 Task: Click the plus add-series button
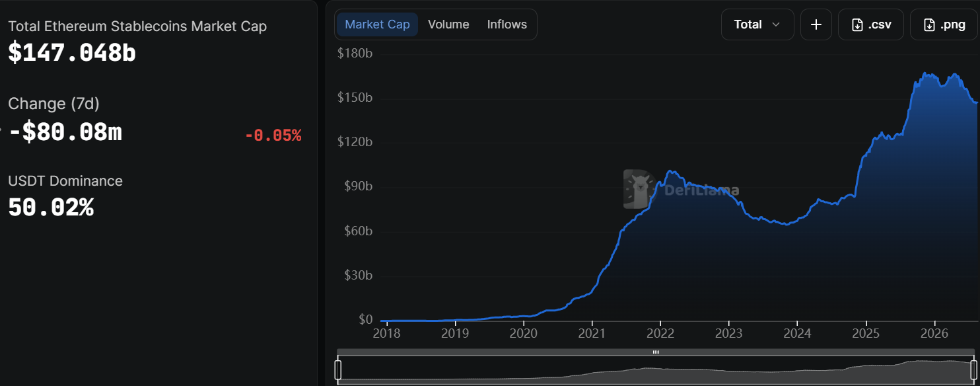pyautogui.click(x=816, y=24)
